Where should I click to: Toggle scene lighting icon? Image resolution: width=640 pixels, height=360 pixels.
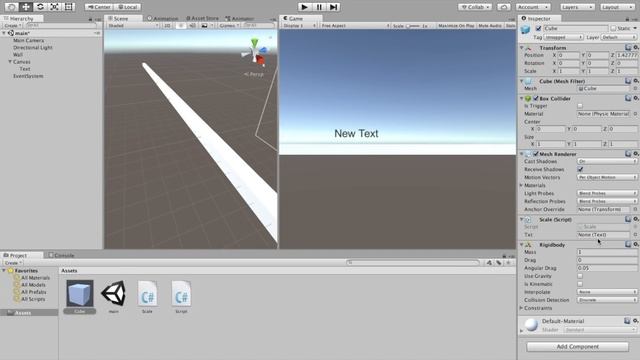181,25
